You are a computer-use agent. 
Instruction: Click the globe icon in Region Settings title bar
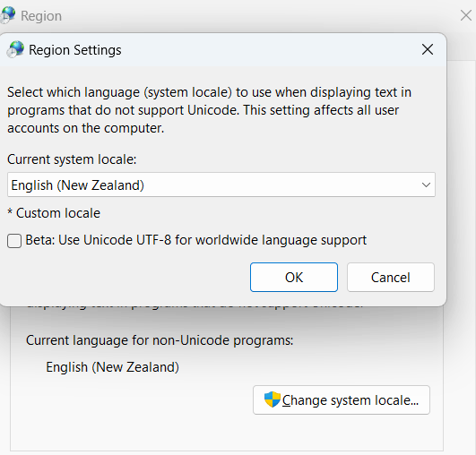tap(16, 49)
